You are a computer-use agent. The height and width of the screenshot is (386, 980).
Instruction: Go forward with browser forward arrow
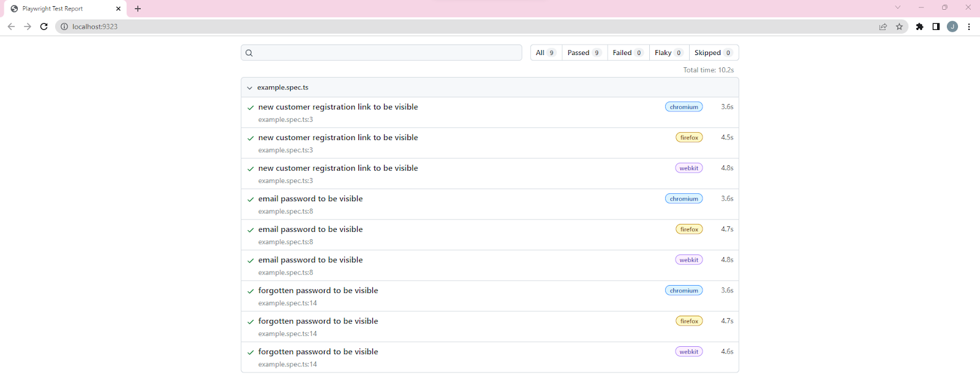pyautogui.click(x=28, y=26)
